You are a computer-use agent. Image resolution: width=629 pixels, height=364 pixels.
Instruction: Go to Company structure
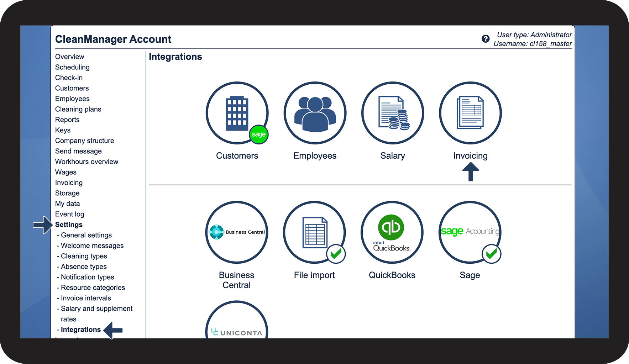pyautogui.click(x=85, y=141)
